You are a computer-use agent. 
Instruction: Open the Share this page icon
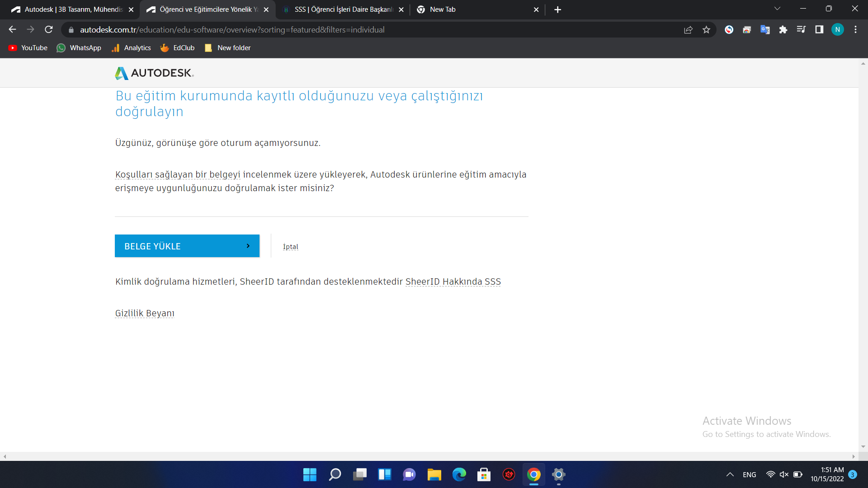click(x=688, y=30)
